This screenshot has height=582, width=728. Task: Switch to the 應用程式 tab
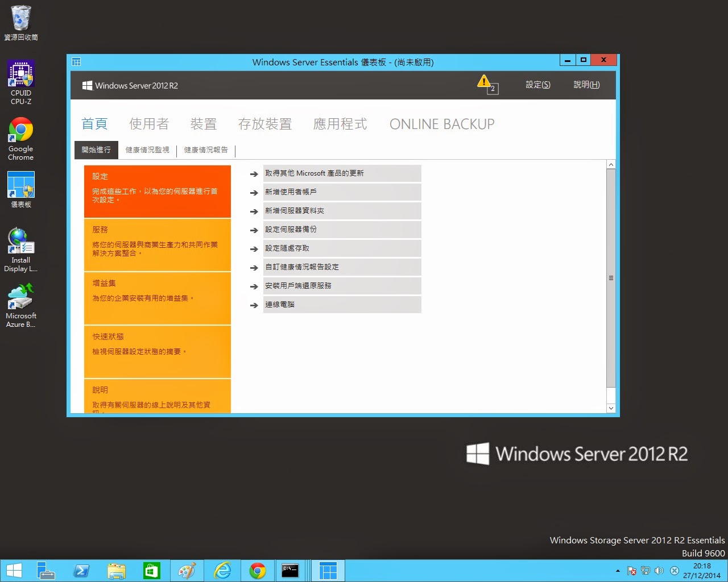pos(340,124)
